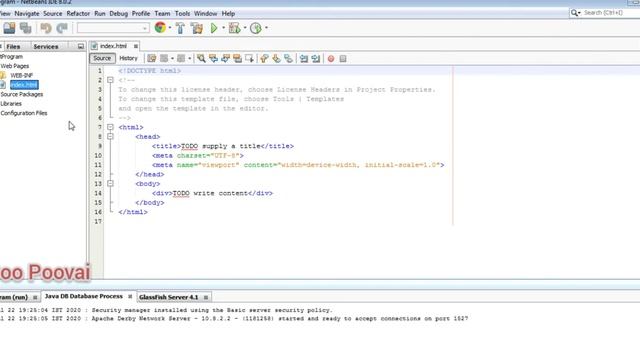The height and width of the screenshot is (360, 640).
Task: Open the Profile menu
Action: pos(141,13)
